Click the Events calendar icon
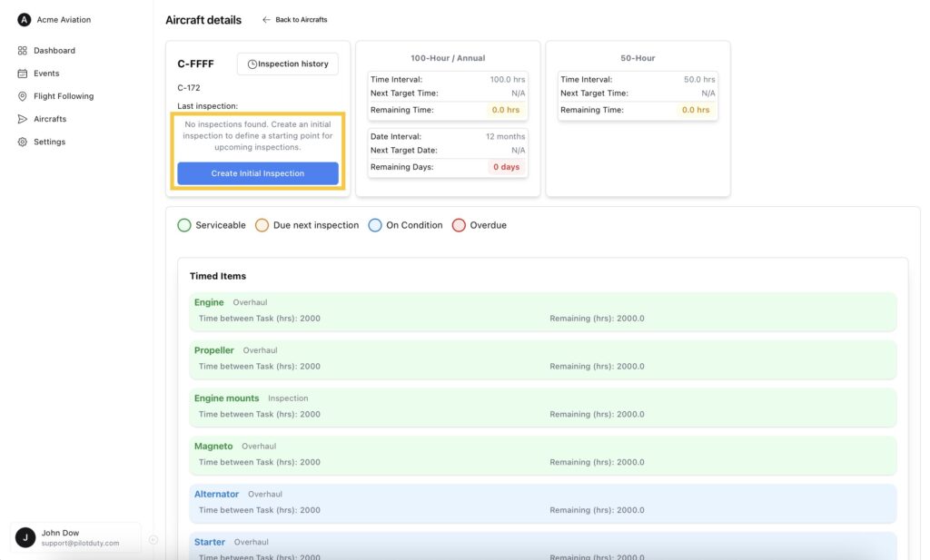The image size is (930, 560). coord(23,74)
